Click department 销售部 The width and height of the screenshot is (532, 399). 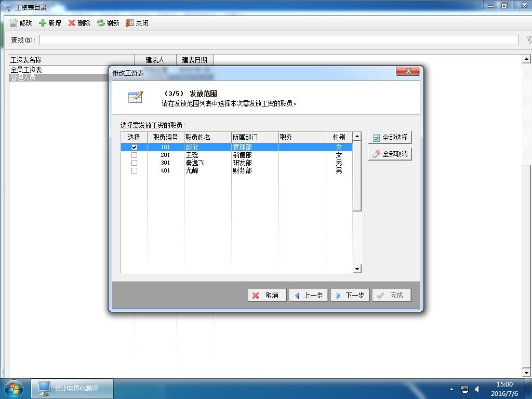click(x=242, y=155)
